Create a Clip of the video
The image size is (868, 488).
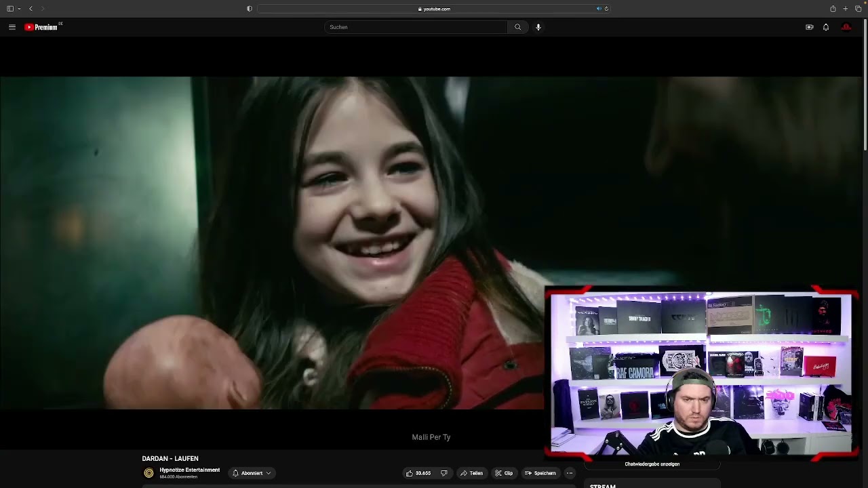point(503,473)
